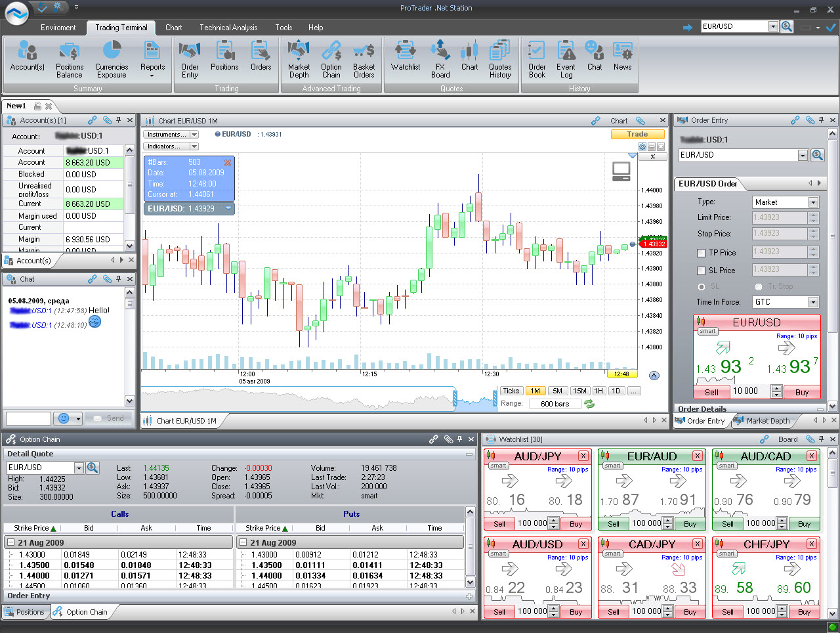Open the Event Log tool
Viewport: 840px width, 633px height.
tap(566, 60)
